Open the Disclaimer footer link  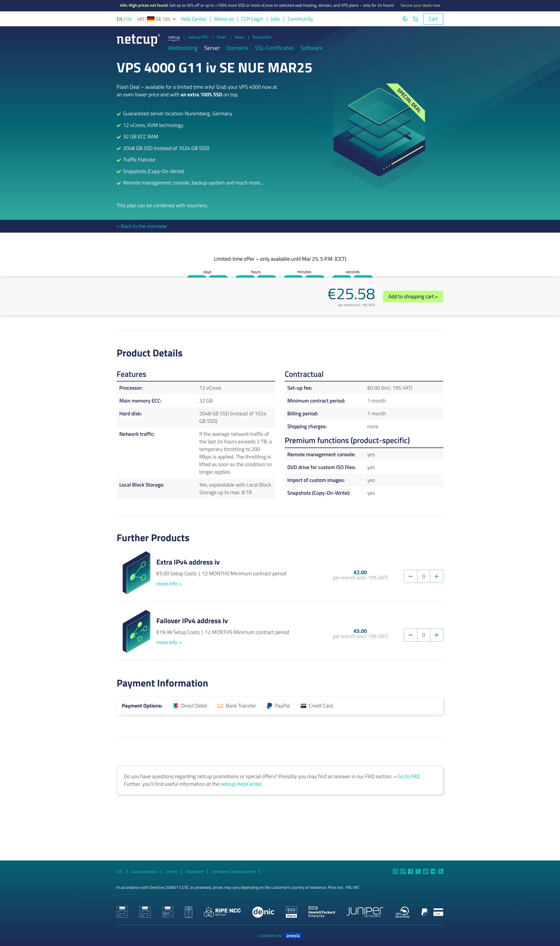coord(195,872)
